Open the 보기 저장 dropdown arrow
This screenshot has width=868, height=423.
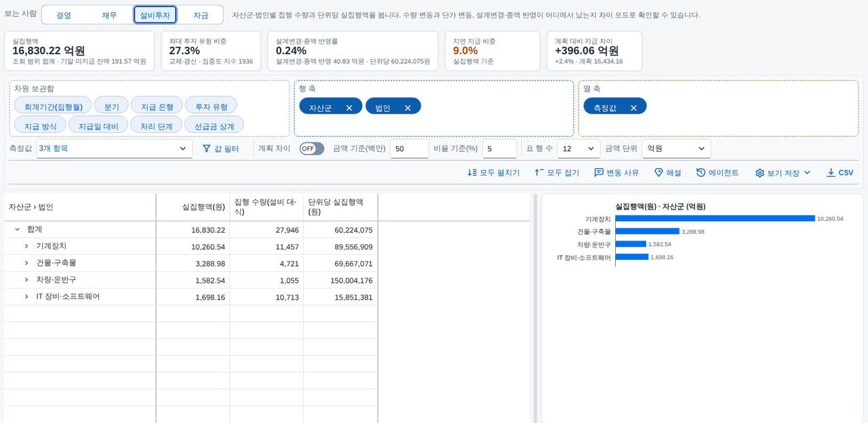coord(807,173)
